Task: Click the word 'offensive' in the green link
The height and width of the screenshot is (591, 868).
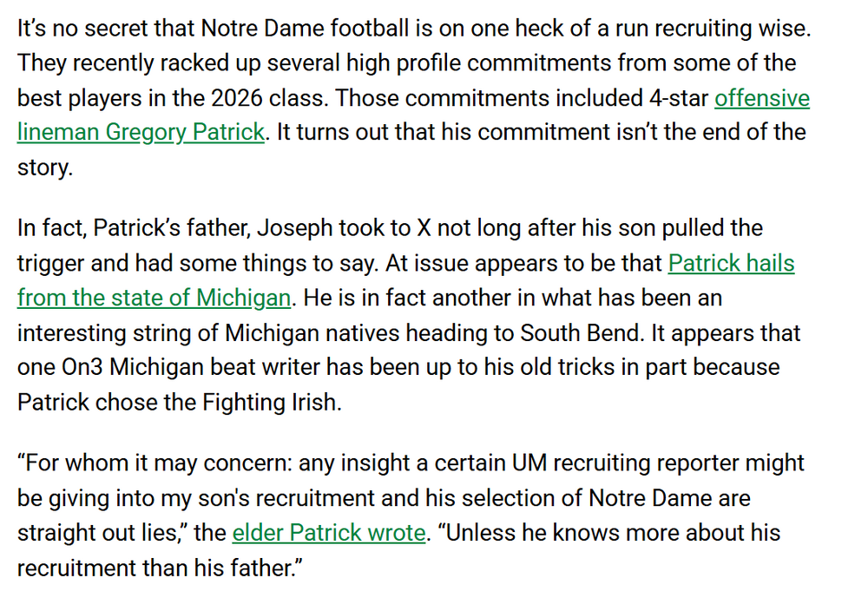Action: [761, 98]
